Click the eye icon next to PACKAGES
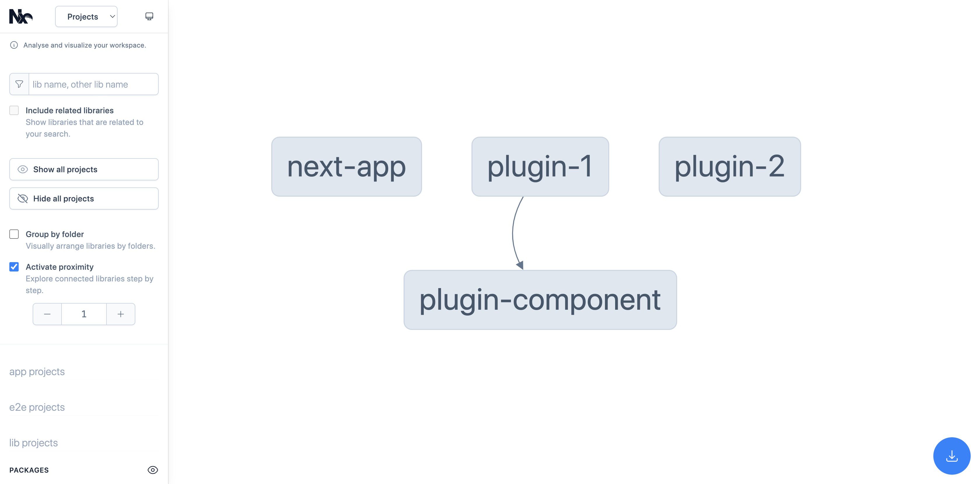Viewport: 980px width, 484px height. pyautogui.click(x=153, y=470)
